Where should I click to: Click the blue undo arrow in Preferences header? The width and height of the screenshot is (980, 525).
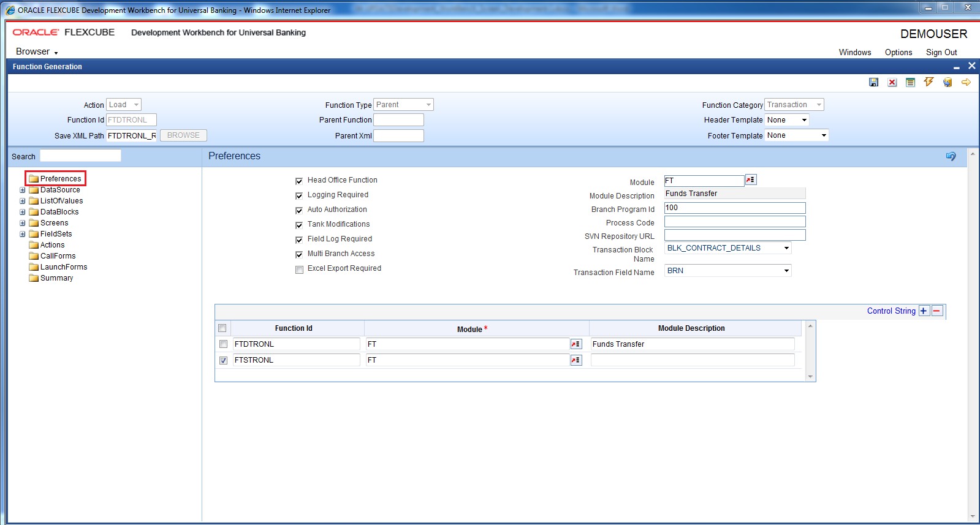(951, 156)
